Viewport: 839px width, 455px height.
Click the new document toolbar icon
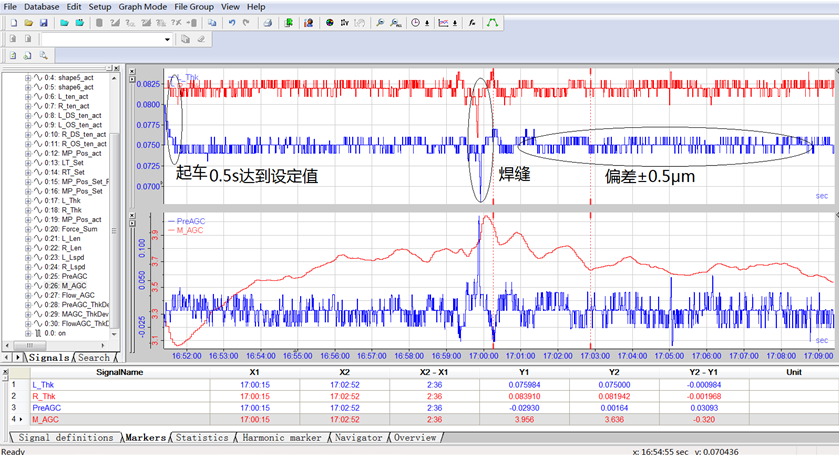[x=12, y=22]
